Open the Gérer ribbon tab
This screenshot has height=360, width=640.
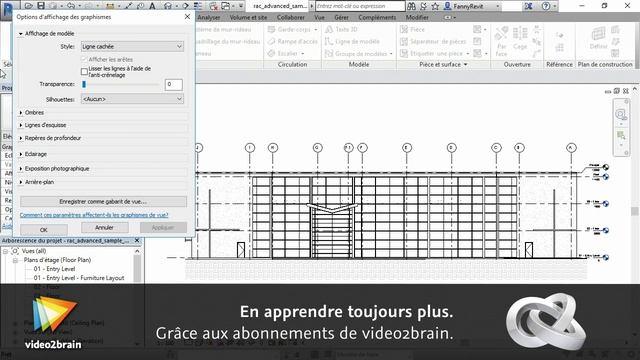pos(341,18)
